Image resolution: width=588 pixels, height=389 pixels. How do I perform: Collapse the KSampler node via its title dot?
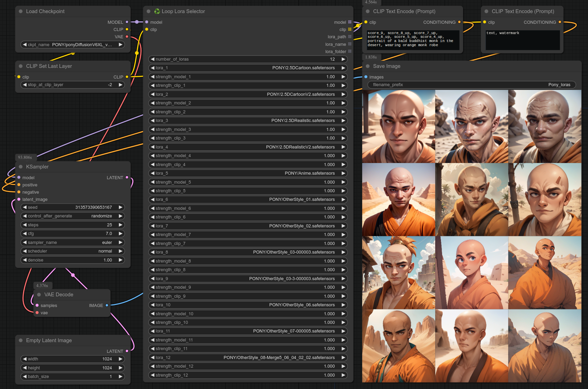pyautogui.click(x=21, y=167)
